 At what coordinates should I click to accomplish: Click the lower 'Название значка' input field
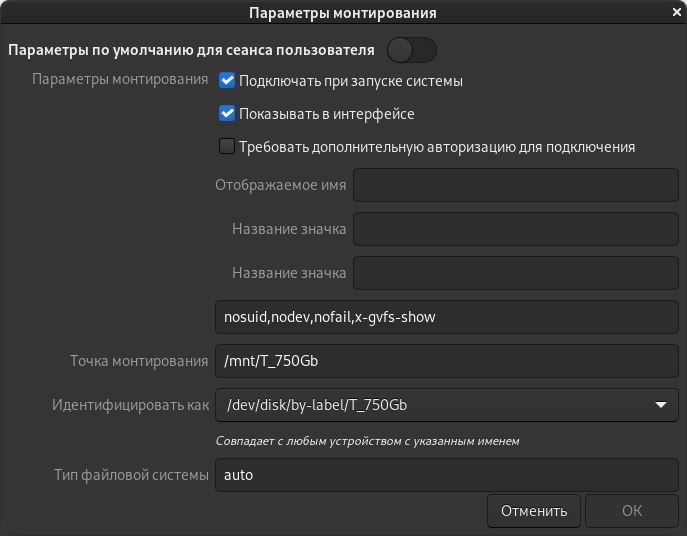517,273
